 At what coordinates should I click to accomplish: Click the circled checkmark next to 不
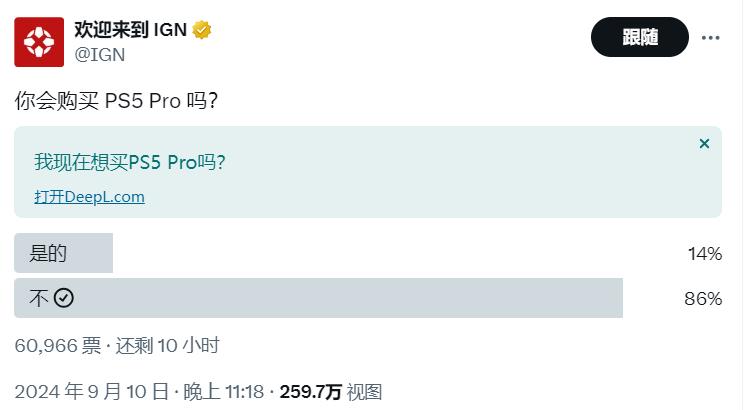coord(63,298)
